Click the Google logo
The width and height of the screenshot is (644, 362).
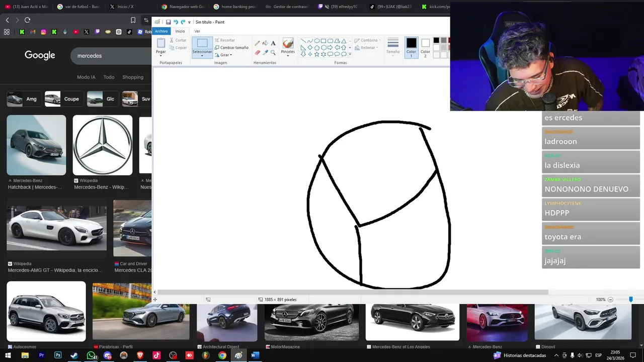pos(40,55)
